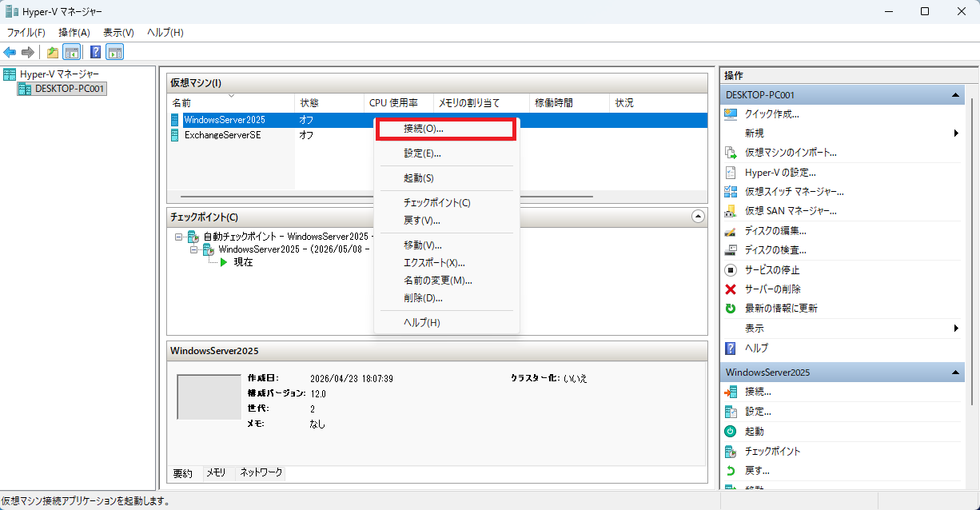
Task: Open the ファイル(F) menu
Action: point(26,33)
